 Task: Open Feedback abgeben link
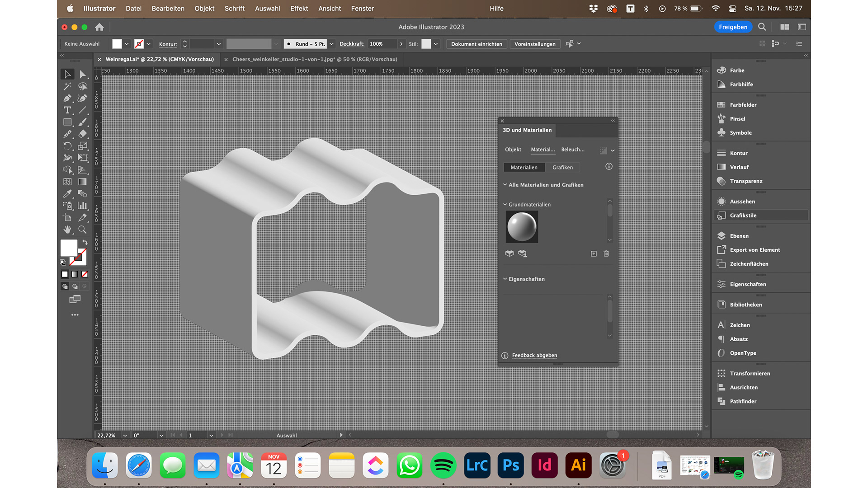534,356
